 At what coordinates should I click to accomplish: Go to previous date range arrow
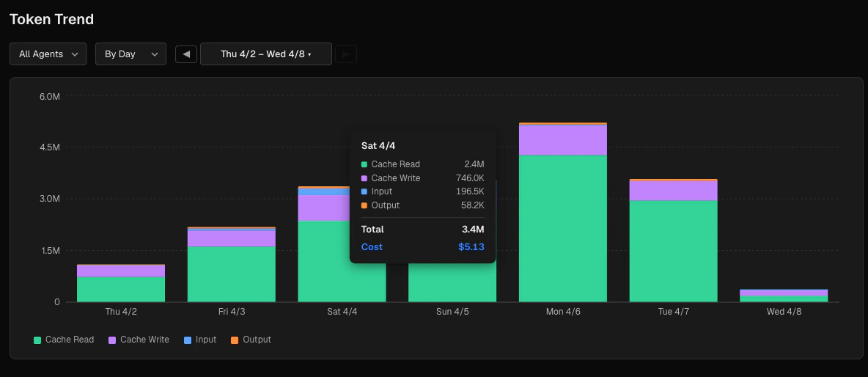coord(186,54)
